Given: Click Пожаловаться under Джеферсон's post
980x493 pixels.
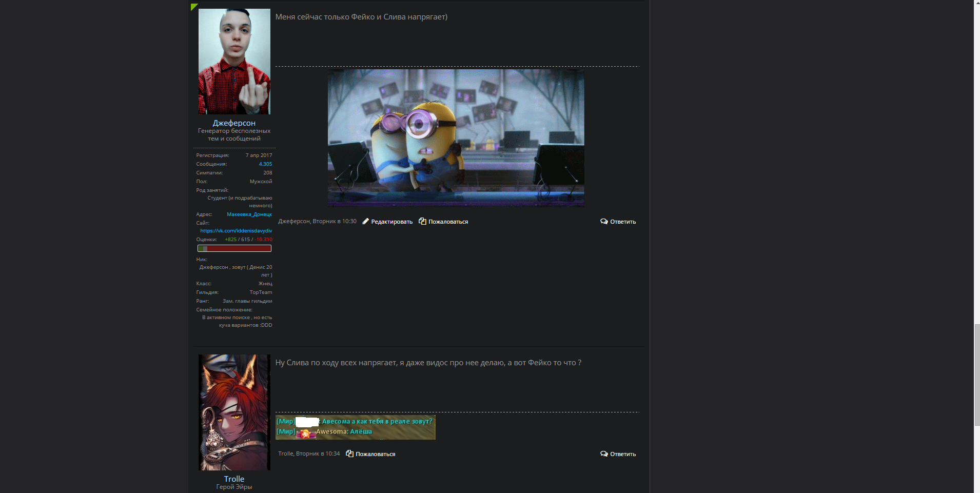Looking at the screenshot, I should click(448, 222).
